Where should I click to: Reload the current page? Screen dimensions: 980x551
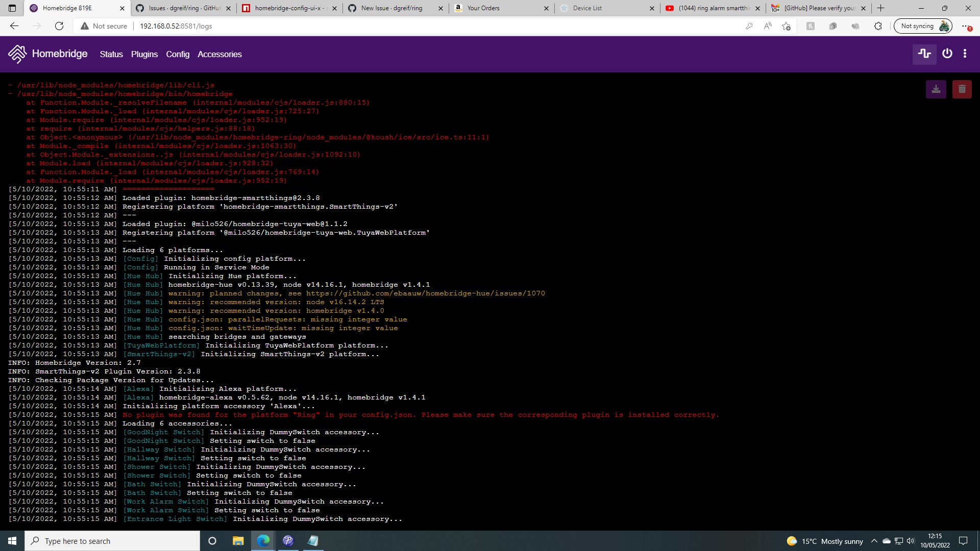59,26
